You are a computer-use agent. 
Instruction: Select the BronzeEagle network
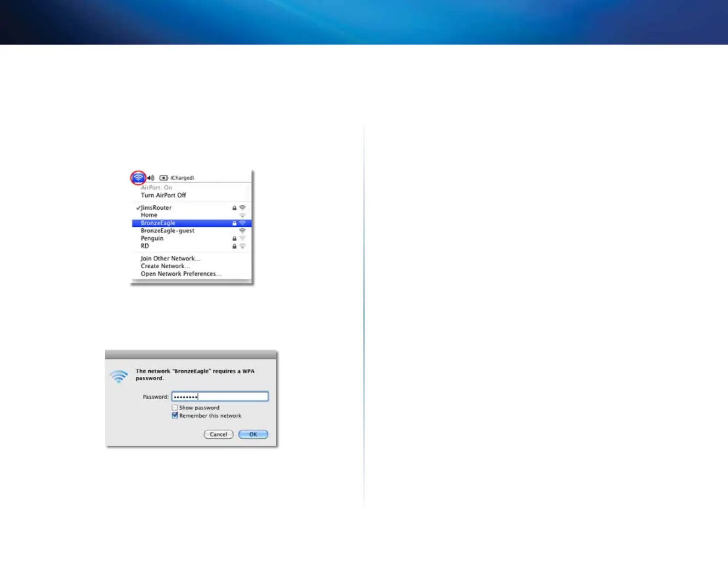pos(192,223)
